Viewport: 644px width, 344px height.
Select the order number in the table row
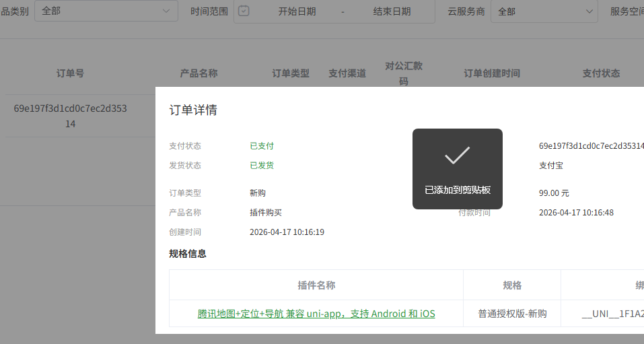point(70,116)
